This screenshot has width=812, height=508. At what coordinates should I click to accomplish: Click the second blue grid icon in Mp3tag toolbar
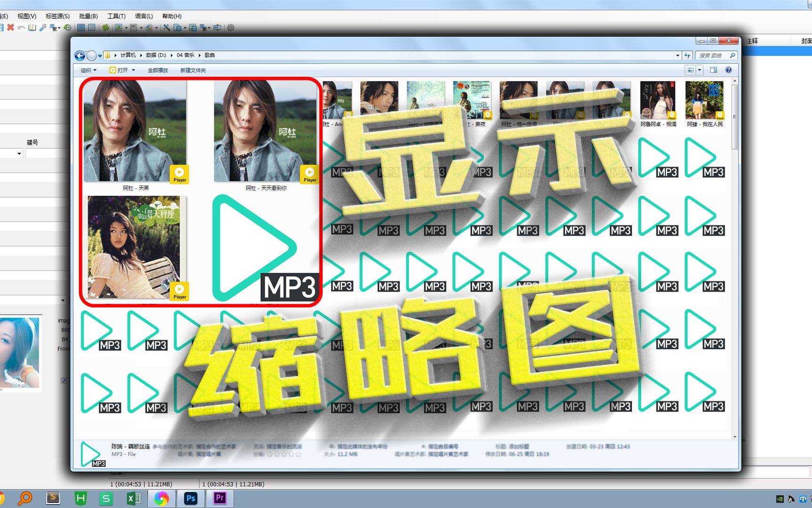tap(92, 28)
